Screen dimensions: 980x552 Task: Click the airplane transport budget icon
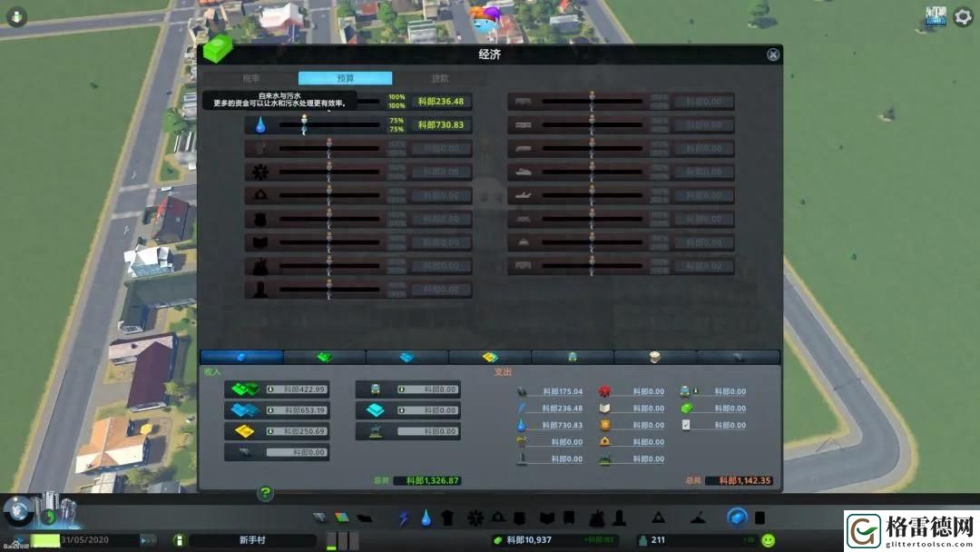524,196
